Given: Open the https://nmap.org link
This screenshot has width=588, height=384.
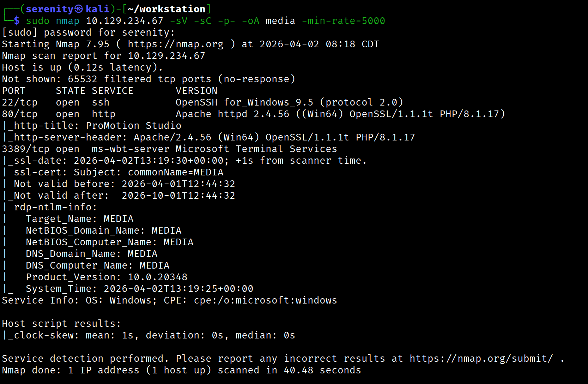Looking at the screenshot, I should click(175, 44).
